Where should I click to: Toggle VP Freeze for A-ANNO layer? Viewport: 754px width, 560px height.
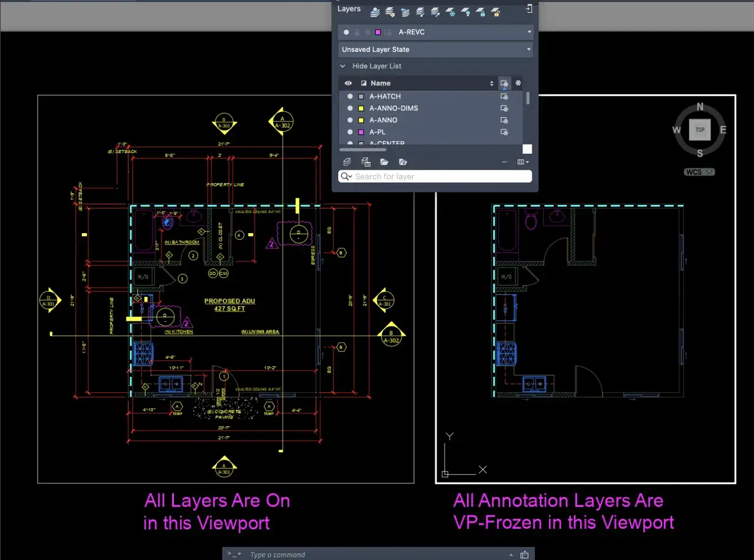[x=504, y=120]
